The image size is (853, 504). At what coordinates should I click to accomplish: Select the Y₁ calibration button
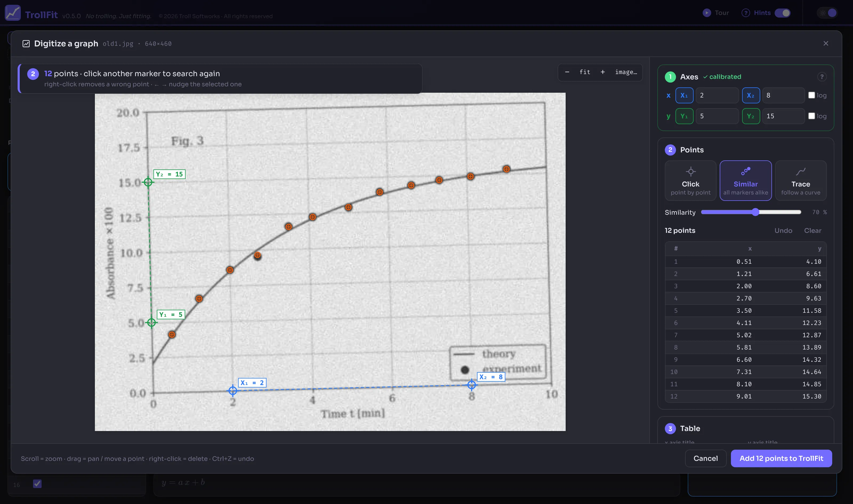point(684,116)
